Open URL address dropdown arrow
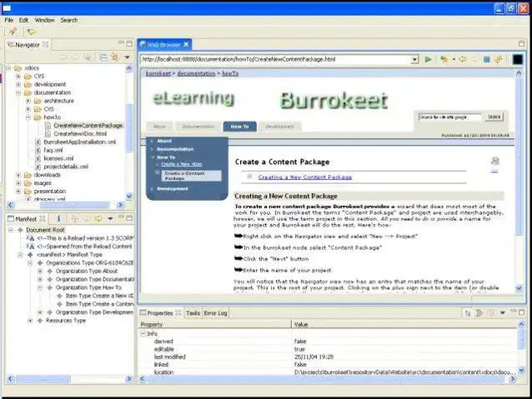The width and height of the screenshot is (532, 399). click(414, 60)
